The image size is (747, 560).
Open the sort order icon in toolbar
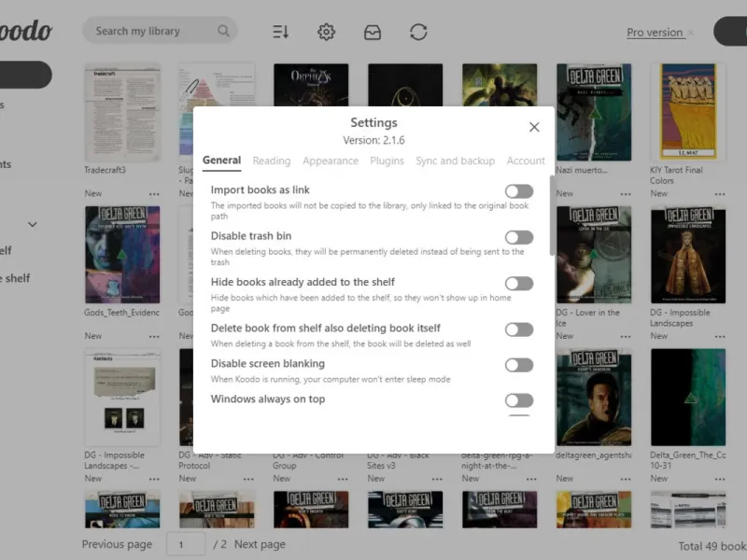click(281, 32)
